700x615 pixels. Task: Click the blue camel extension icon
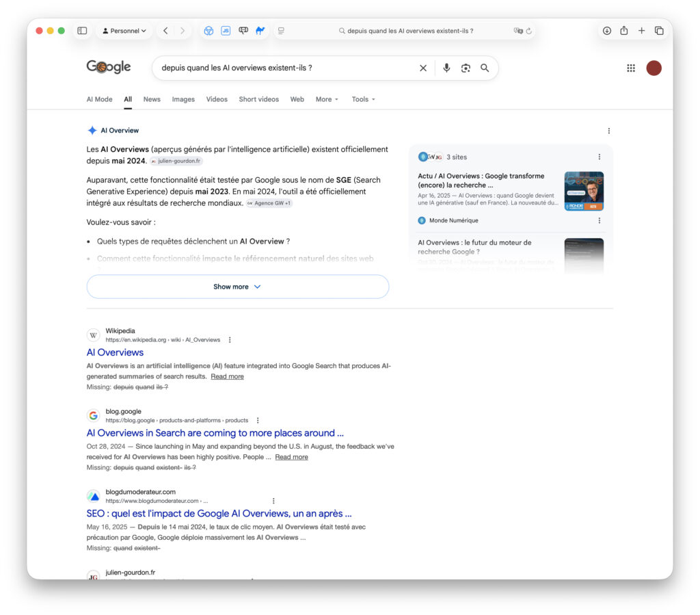260,31
